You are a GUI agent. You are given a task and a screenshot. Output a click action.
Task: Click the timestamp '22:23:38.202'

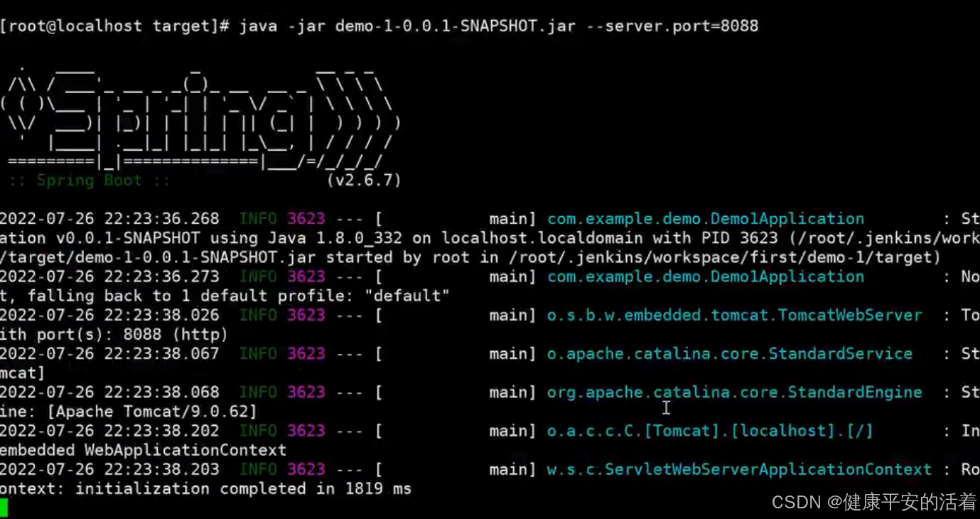coord(162,430)
